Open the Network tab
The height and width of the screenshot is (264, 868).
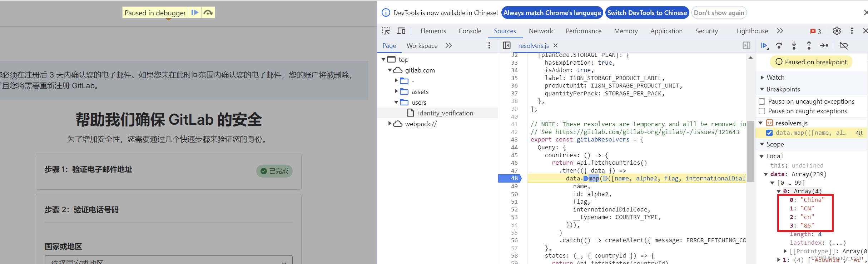[541, 31]
